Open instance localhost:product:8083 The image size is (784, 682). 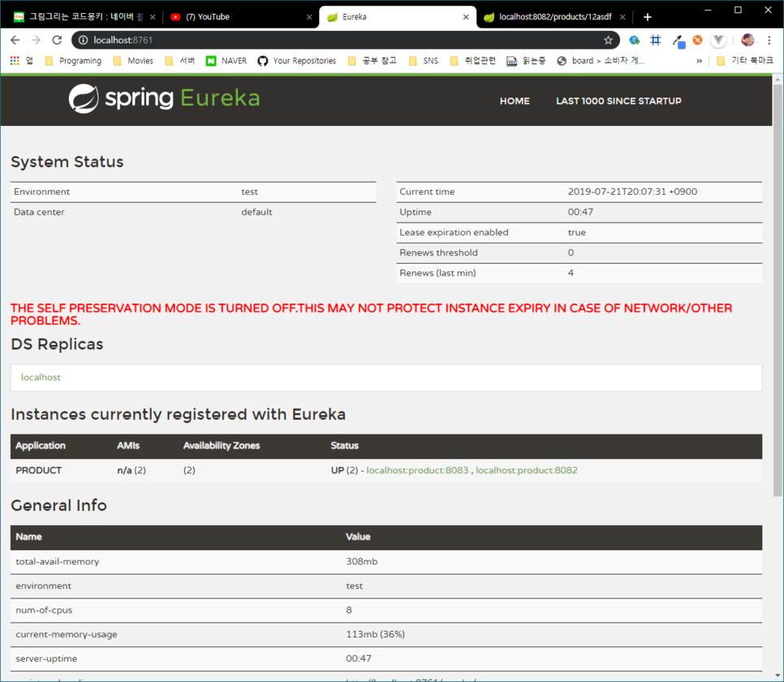417,470
